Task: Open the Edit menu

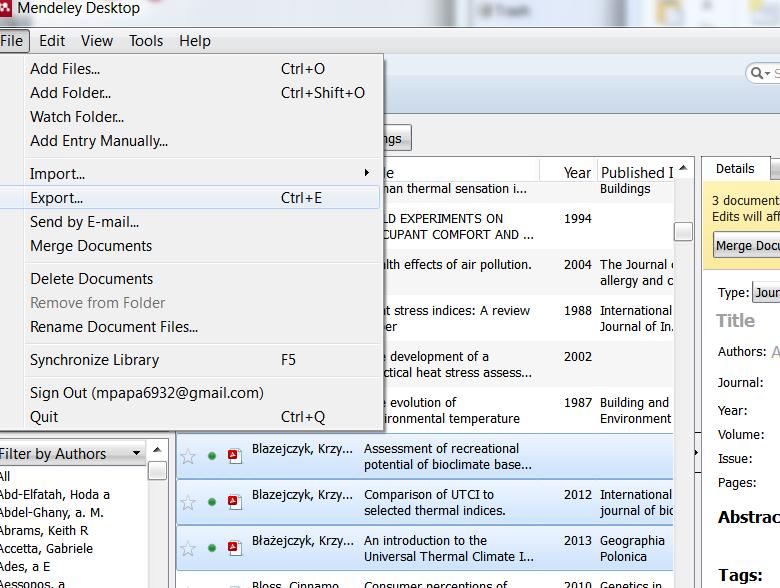Action: (x=52, y=41)
